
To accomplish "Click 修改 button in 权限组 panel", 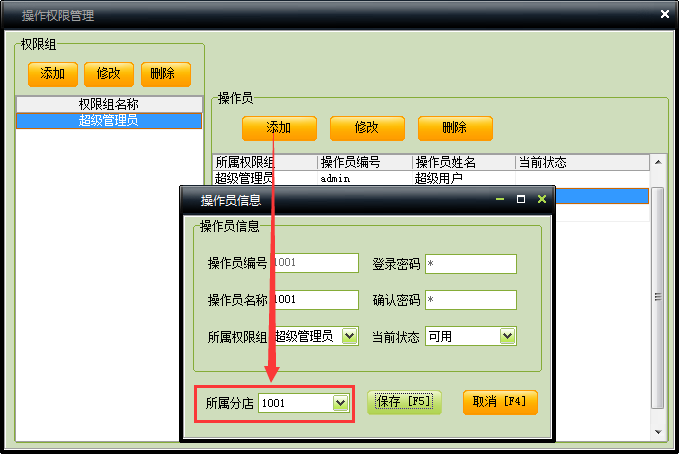I will pos(109,74).
